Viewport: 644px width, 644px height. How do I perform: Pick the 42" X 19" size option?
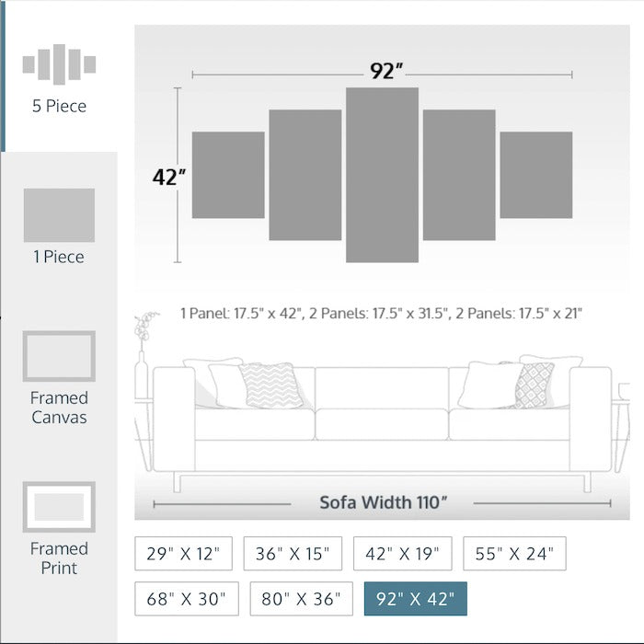(403, 554)
